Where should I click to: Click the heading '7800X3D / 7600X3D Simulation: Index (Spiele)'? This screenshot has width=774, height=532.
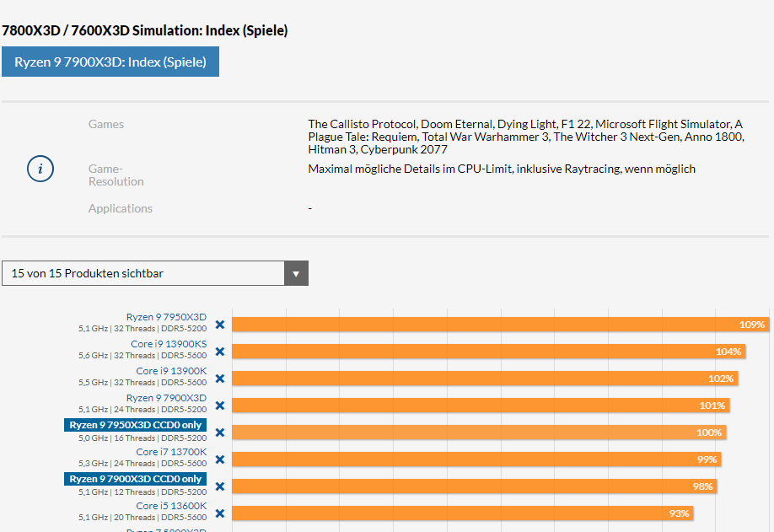click(x=145, y=30)
